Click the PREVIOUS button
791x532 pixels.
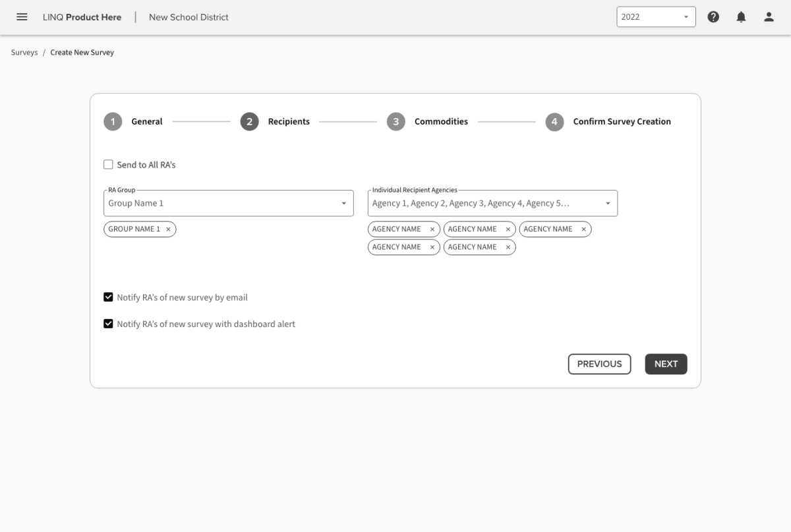tap(599, 364)
